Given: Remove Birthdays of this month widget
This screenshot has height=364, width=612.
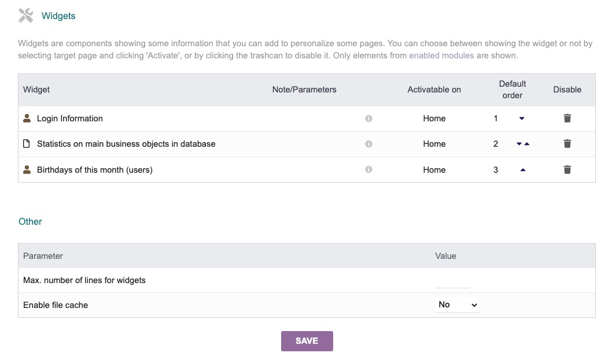Looking at the screenshot, I should coord(567,169).
